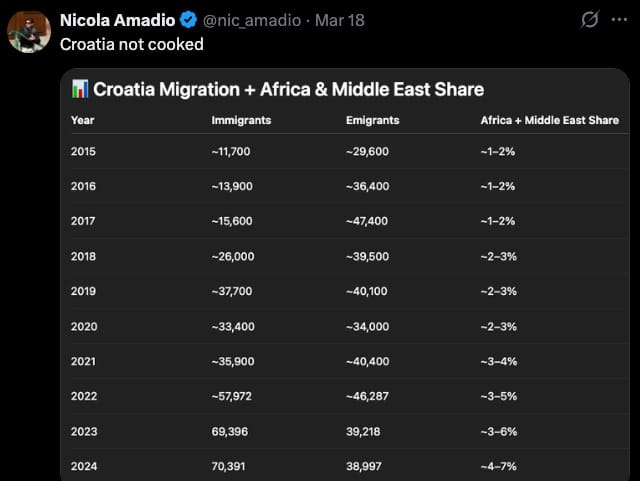Click the bar chart emoji in the table title
This screenshot has height=481, width=640.
pos(81,89)
